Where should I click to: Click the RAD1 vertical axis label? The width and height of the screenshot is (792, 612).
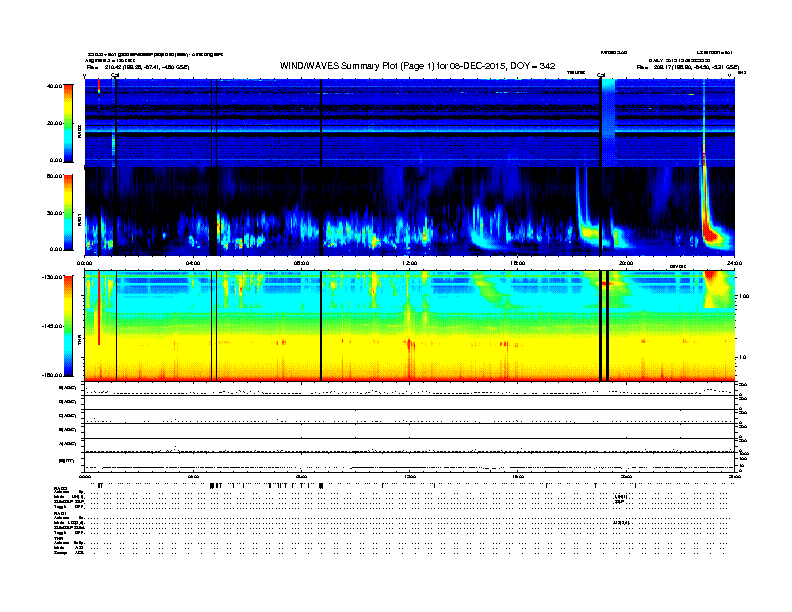coord(79,219)
